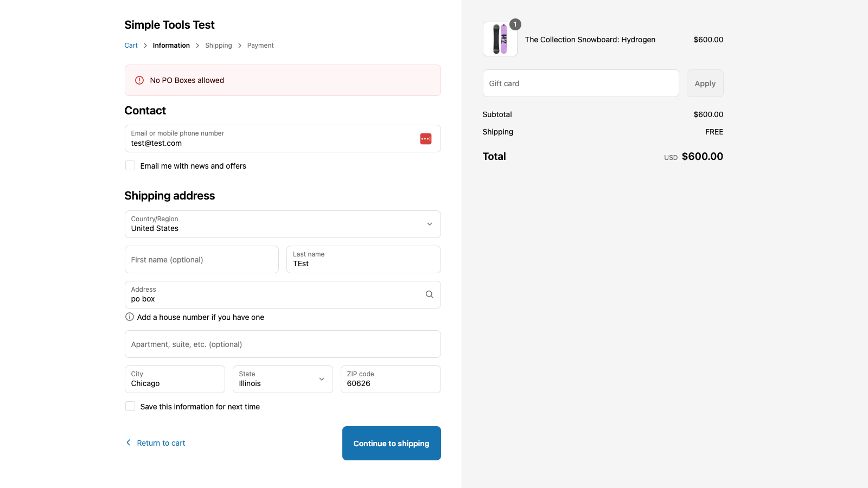This screenshot has width=868, height=488.
Task: Click the back chevron beside Return to cart
Action: tap(129, 443)
